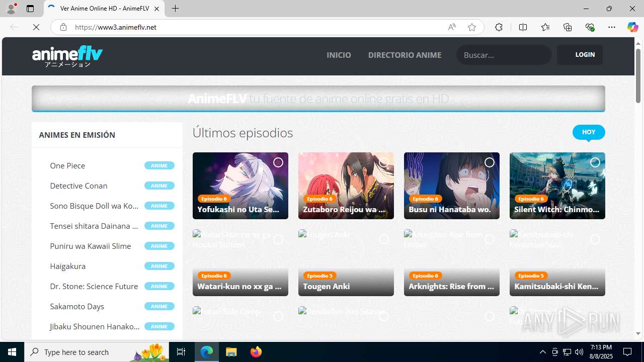This screenshot has height=362, width=644.
Task: Toggle circle marker on Silent Witch card
Action: (x=595, y=162)
